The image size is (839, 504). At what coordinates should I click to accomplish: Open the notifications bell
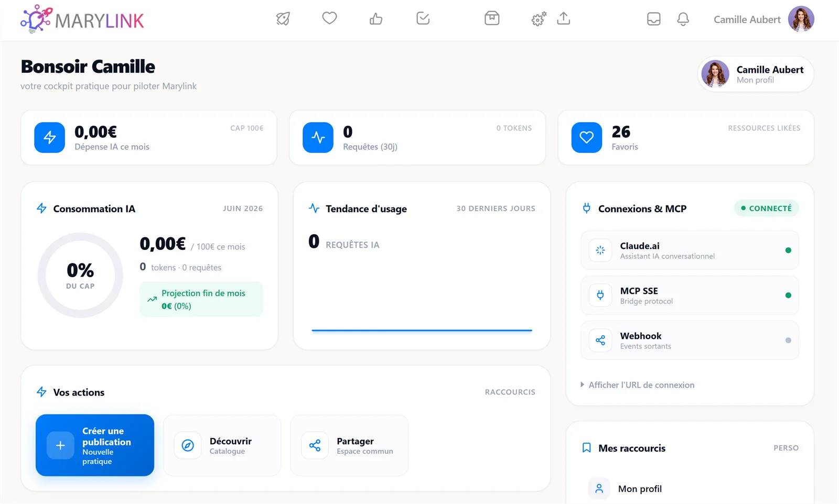tap(683, 19)
